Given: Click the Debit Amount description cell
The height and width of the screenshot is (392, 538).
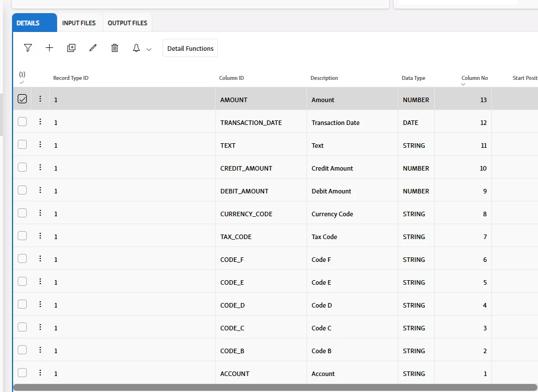Looking at the screenshot, I should pos(352,190).
